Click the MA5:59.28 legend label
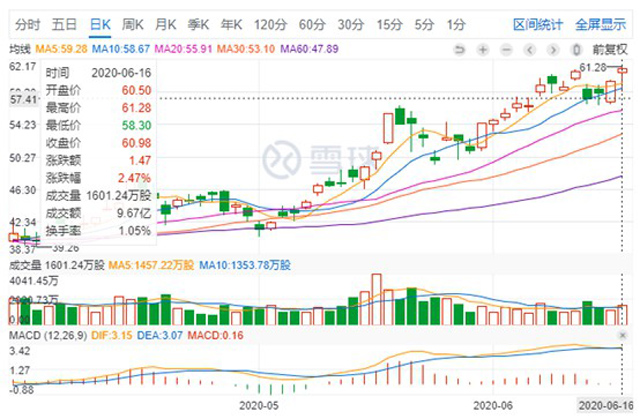640x419 pixels. click(61, 49)
